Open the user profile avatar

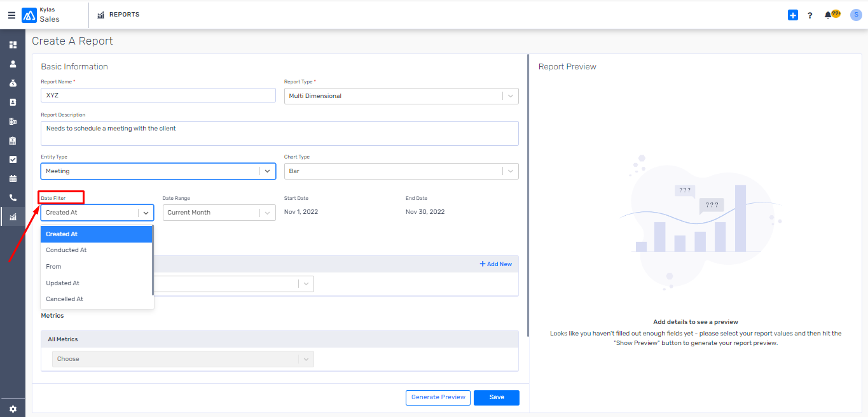(856, 15)
